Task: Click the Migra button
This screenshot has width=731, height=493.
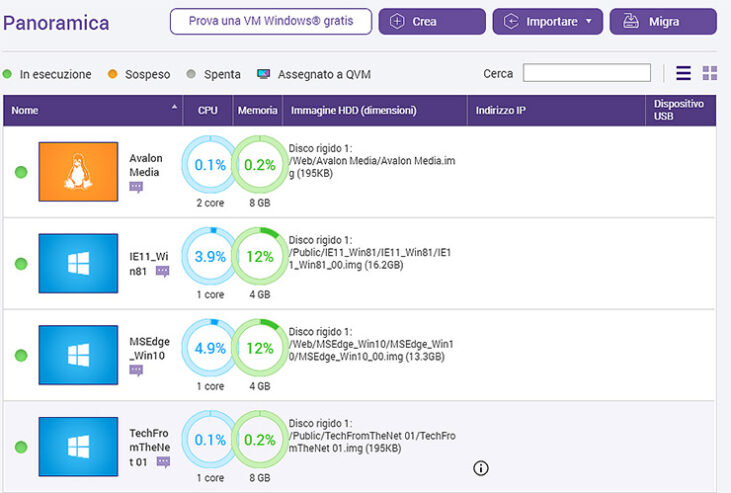Action: point(662,22)
